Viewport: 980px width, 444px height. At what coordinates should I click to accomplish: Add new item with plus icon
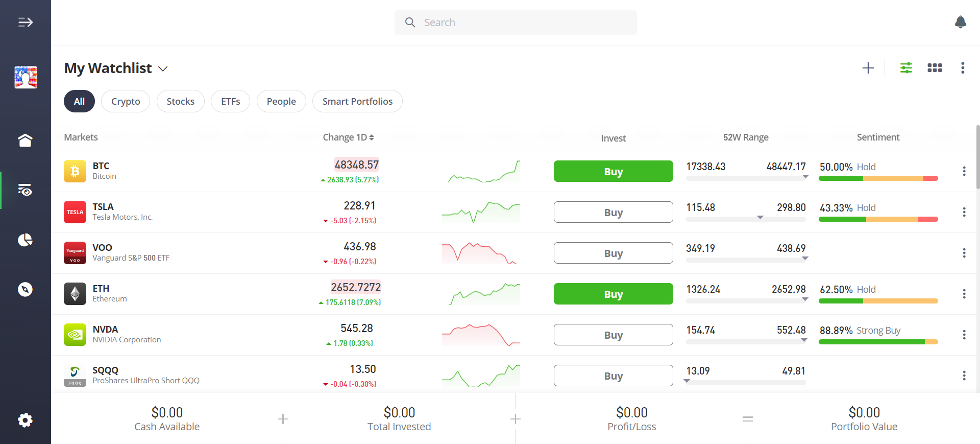click(868, 68)
